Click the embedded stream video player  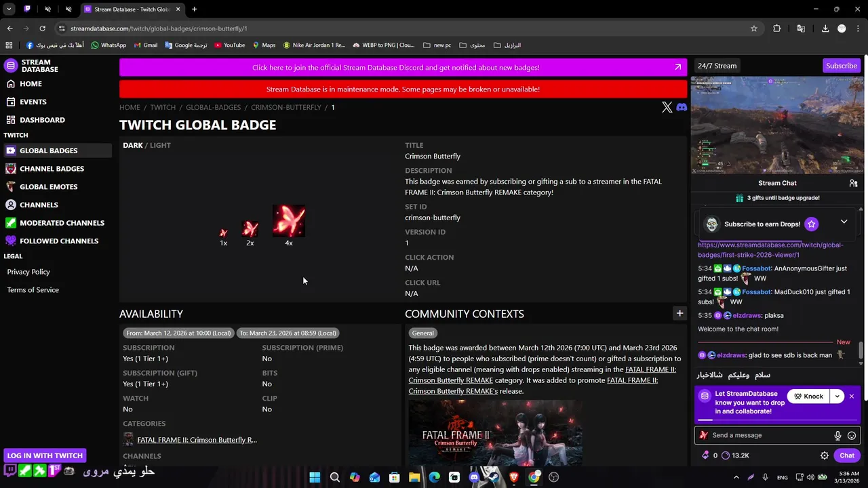click(x=777, y=125)
